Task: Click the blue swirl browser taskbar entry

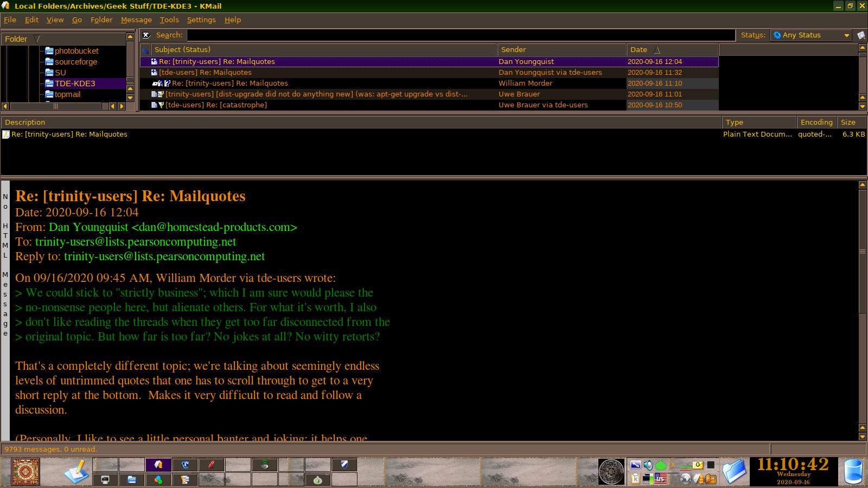Action: (x=185, y=465)
